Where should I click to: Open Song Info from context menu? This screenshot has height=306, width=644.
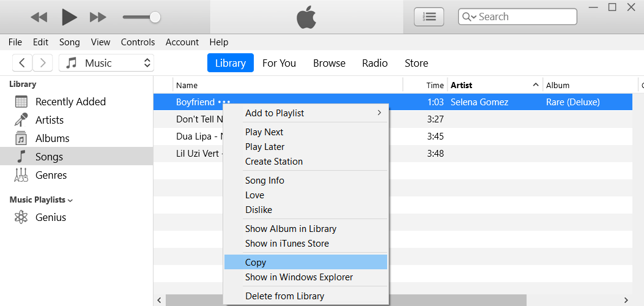click(x=306, y=181)
